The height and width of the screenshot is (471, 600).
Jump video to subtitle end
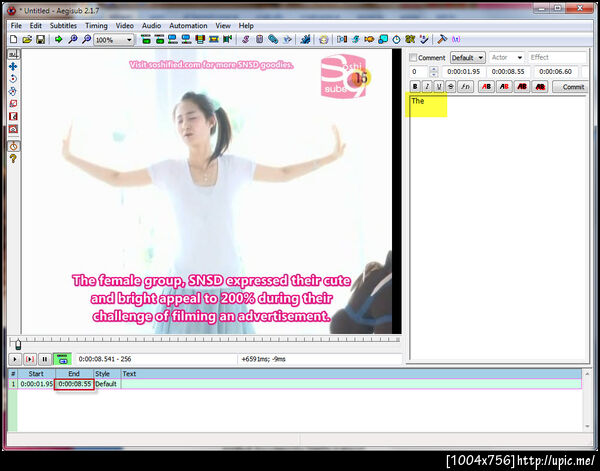coord(160,39)
